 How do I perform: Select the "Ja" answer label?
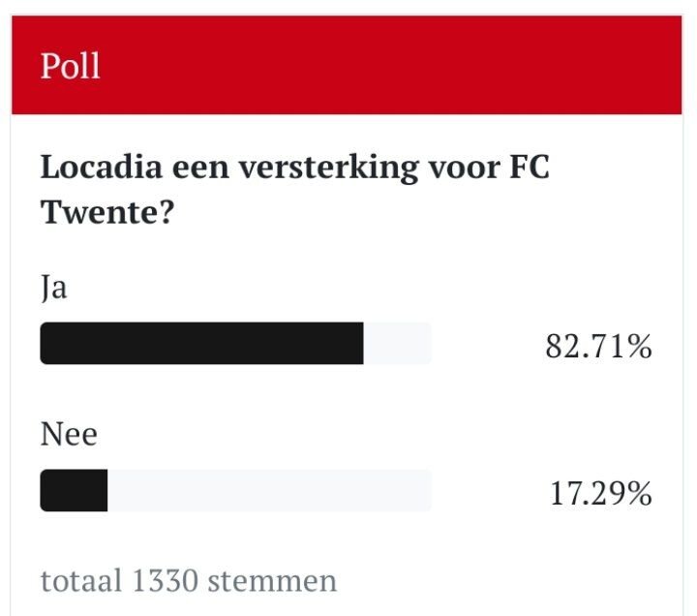pos(53,288)
